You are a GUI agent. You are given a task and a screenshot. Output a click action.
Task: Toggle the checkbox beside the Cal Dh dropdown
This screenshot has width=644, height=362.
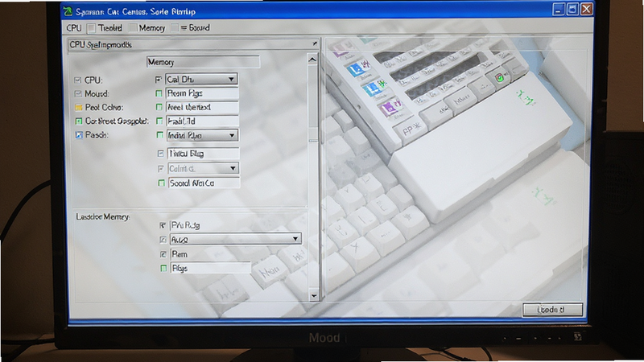pyautogui.click(x=159, y=79)
